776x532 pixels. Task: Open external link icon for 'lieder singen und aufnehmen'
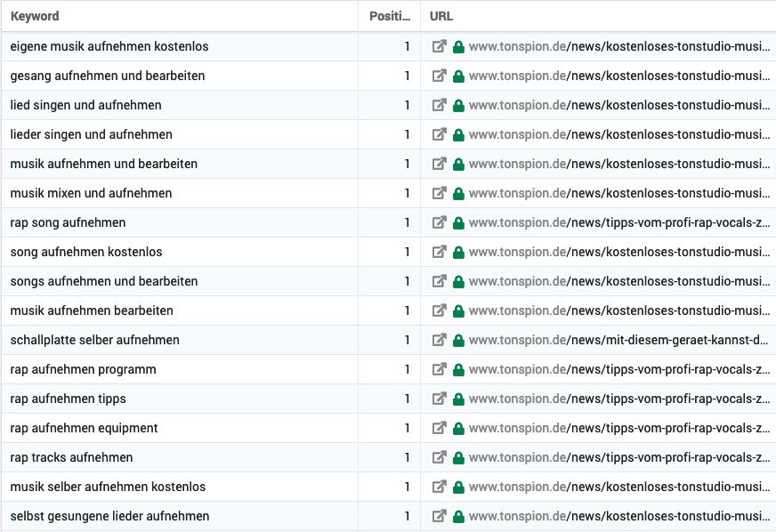coord(439,134)
